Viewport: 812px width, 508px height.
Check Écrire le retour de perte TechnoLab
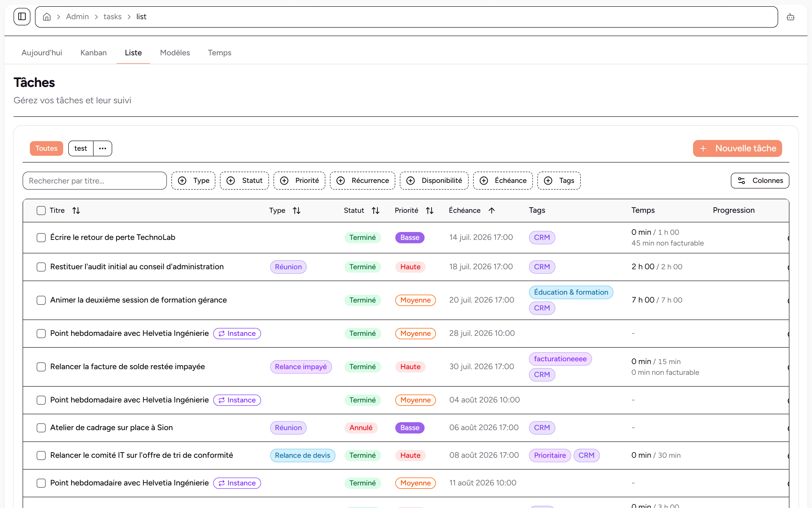click(41, 238)
